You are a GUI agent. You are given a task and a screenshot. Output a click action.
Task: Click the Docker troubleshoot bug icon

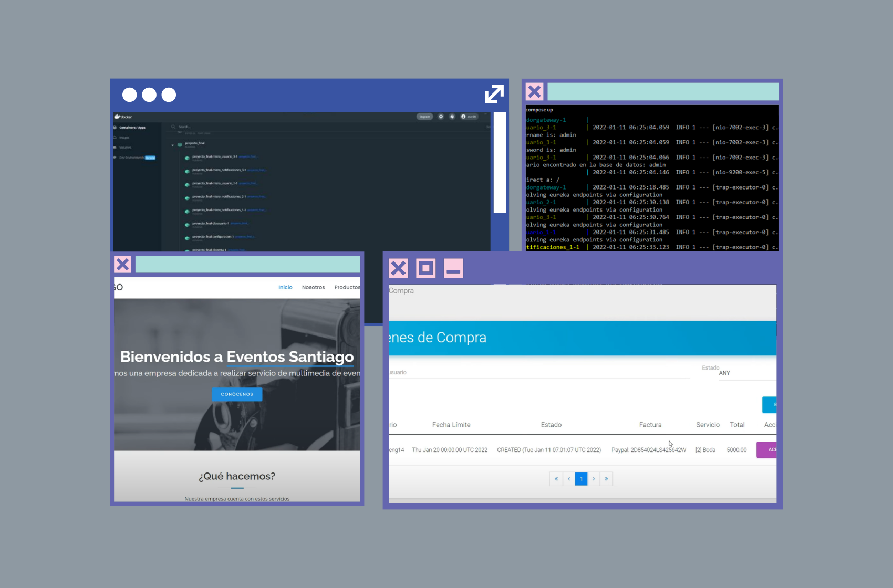452,117
